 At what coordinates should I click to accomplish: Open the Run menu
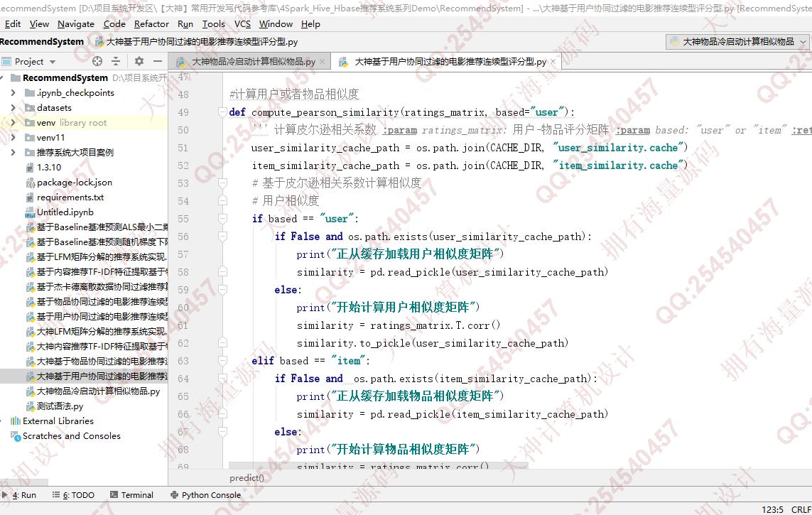(185, 24)
